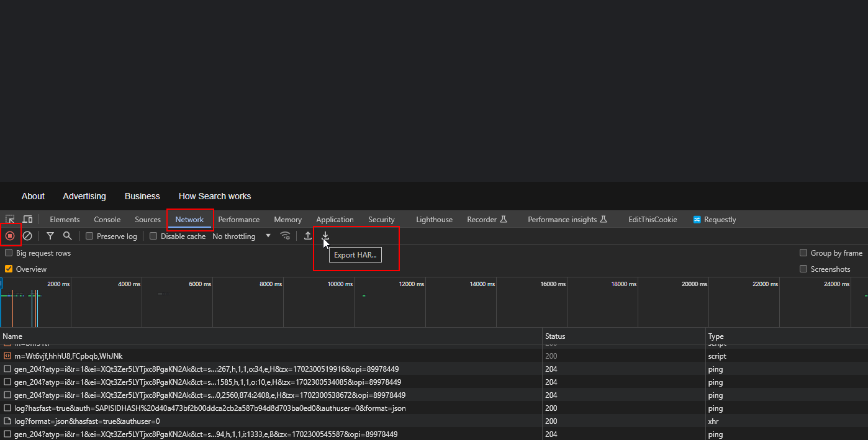Uncheck the Overview checkbox
Viewport: 868px width, 440px height.
point(9,269)
